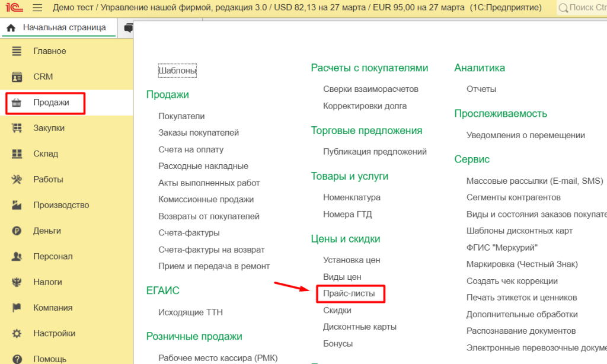Click the Поиск search field
The height and width of the screenshot is (364, 607).
[586, 8]
